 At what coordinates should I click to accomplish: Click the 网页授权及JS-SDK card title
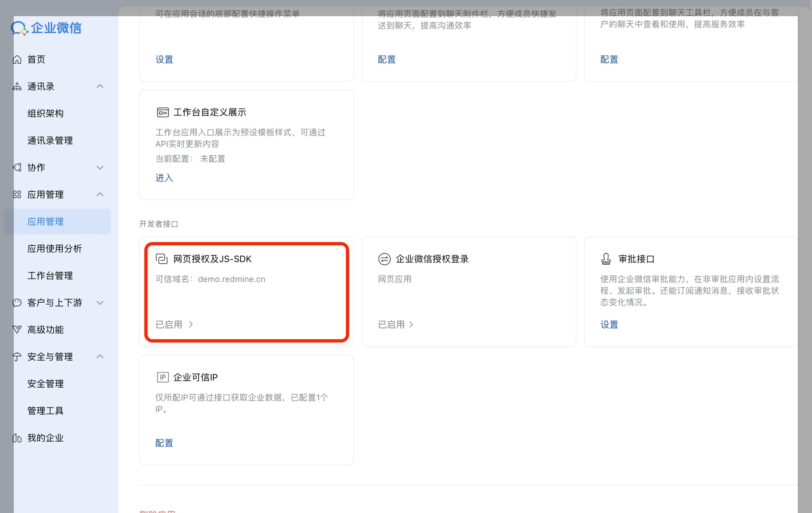pyautogui.click(x=212, y=259)
